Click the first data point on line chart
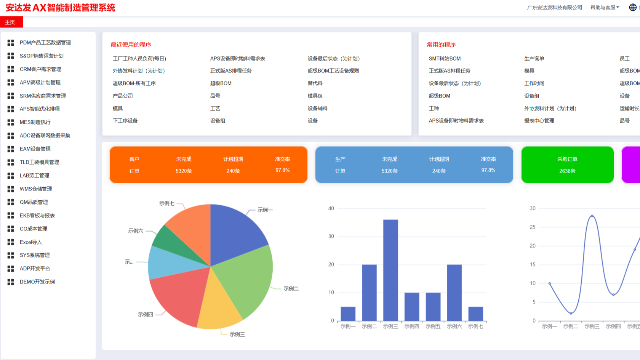This screenshot has height=360, width=640. tap(549, 283)
